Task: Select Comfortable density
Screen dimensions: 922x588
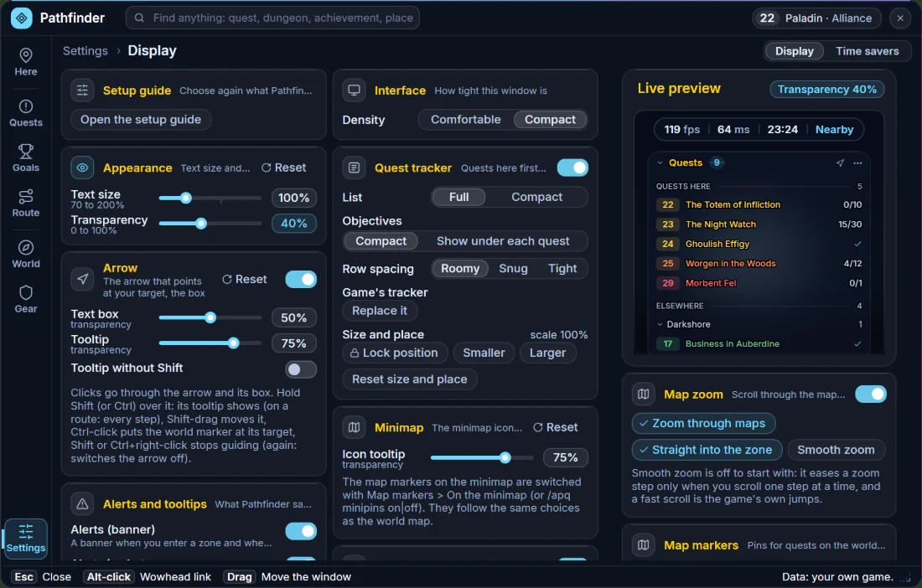Action: click(x=466, y=119)
